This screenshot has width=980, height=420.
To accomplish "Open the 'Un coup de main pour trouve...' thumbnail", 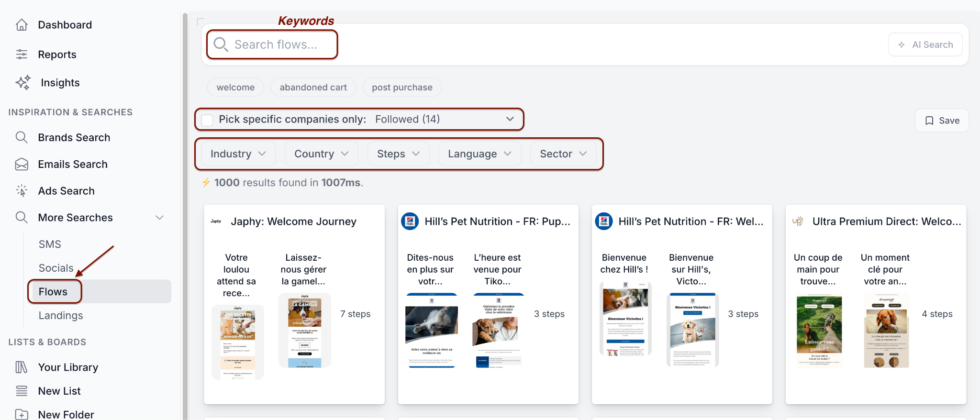I will pyautogui.click(x=819, y=331).
